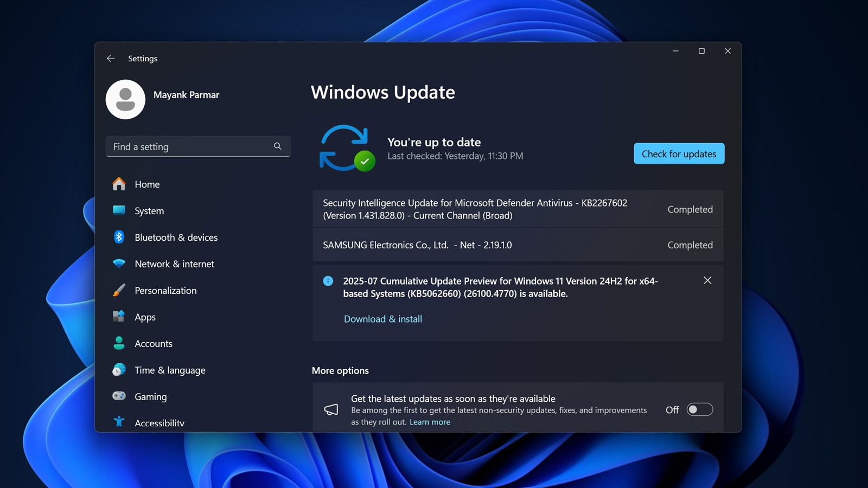Click the back arrow in Settings

tap(111, 58)
